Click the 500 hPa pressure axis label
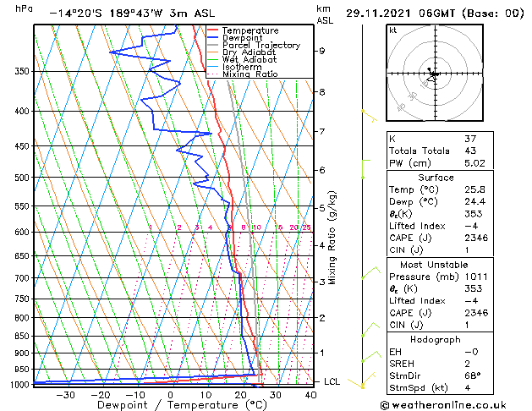 coord(22,178)
